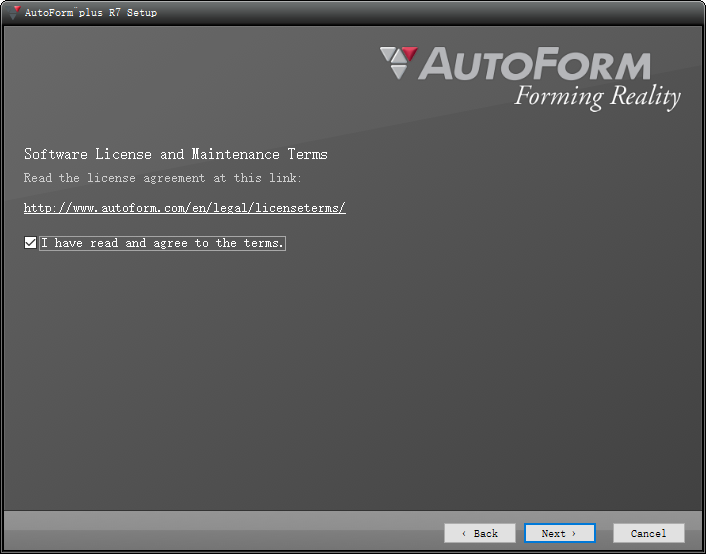Uncheck the agree to terms checkbox
706x554 pixels.
tap(30, 243)
